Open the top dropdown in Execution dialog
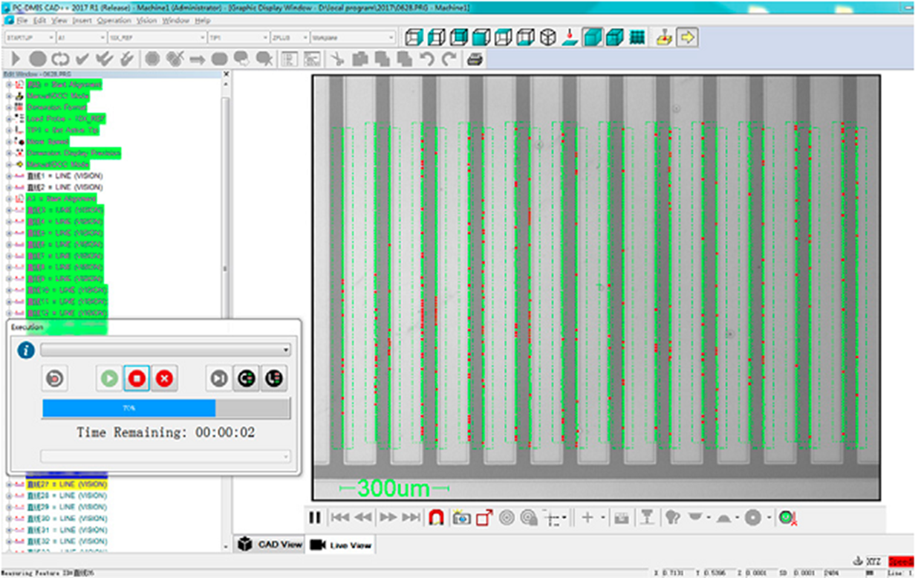924x578 pixels. click(165, 350)
